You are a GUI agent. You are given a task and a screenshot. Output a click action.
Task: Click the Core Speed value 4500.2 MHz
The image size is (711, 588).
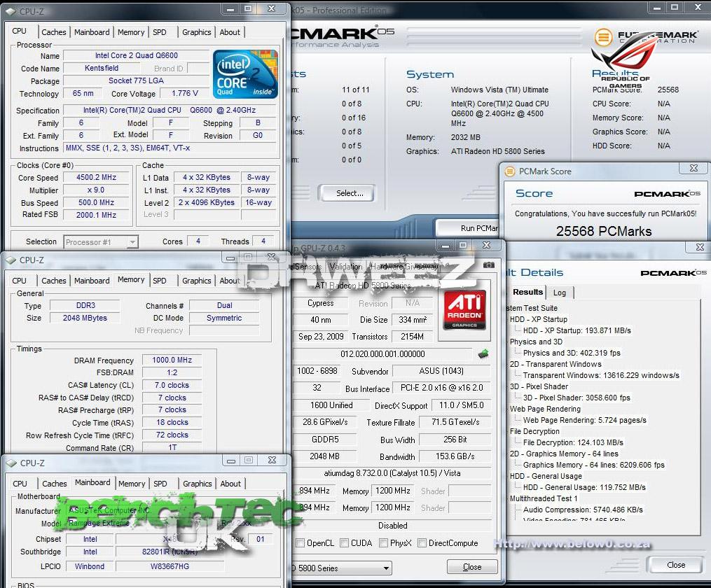[96, 178]
